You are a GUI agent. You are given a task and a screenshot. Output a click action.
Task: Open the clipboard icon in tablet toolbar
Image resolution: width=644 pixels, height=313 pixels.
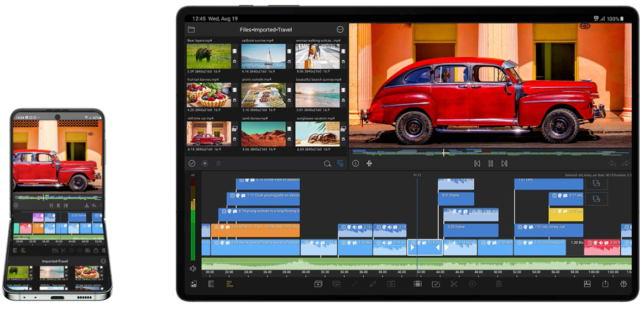[x=418, y=284]
